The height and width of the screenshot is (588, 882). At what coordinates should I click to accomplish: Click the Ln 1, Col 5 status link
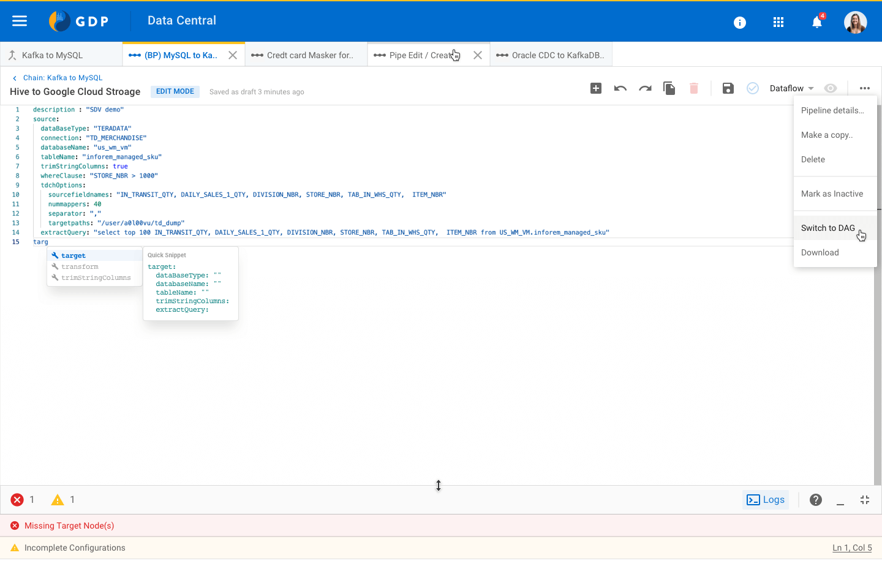point(852,548)
